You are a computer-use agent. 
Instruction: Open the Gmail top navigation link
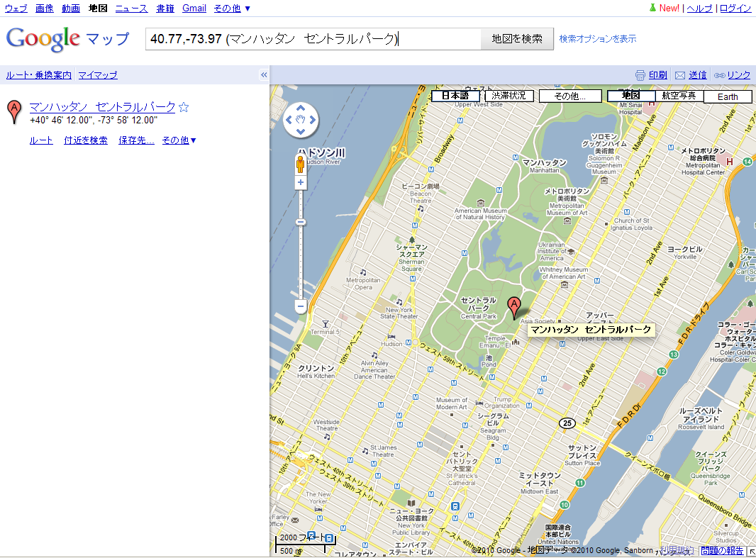[194, 9]
